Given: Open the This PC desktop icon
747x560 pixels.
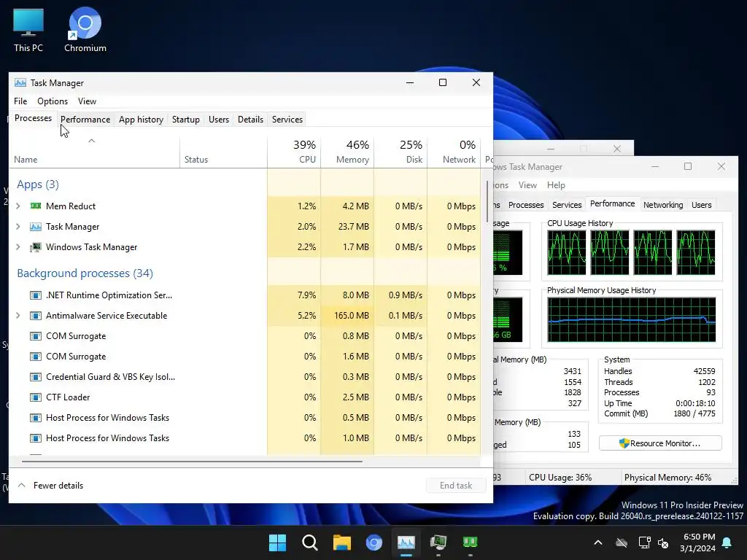Looking at the screenshot, I should pos(28,29).
